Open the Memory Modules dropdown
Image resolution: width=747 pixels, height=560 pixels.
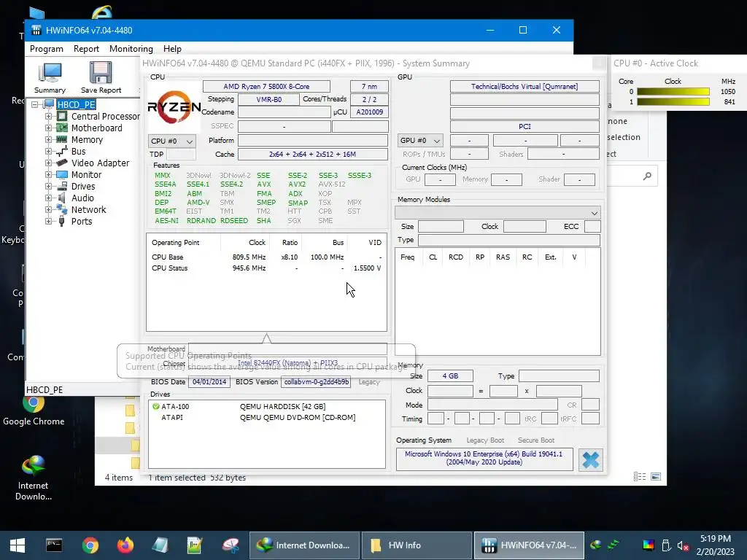(498, 213)
